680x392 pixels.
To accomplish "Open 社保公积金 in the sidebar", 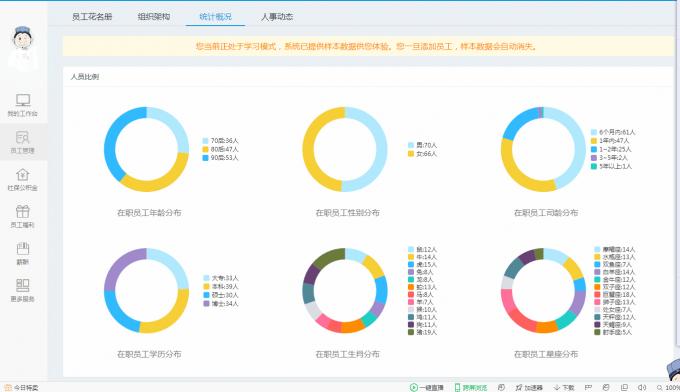I will (x=23, y=180).
